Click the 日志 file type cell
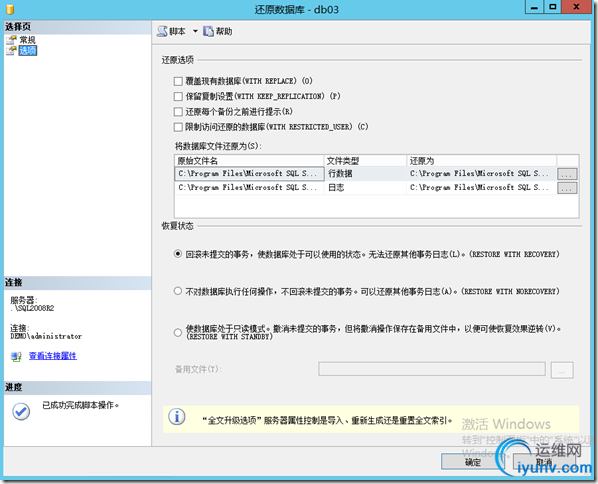Image resolution: width=598 pixels, height=484 pixels. [365, 188]
